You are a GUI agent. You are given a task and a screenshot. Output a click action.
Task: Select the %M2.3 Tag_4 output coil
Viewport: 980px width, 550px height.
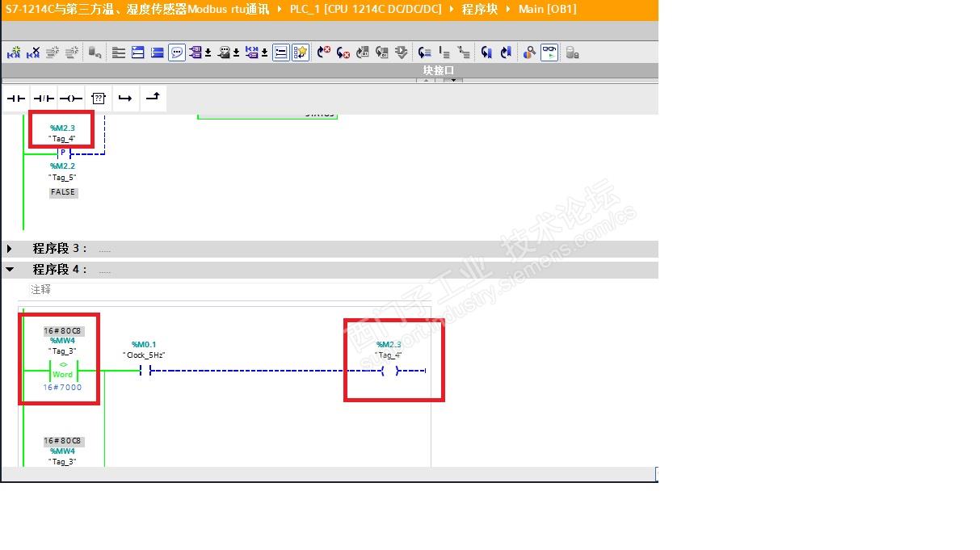pyautogui.click(x=390, y=372)
